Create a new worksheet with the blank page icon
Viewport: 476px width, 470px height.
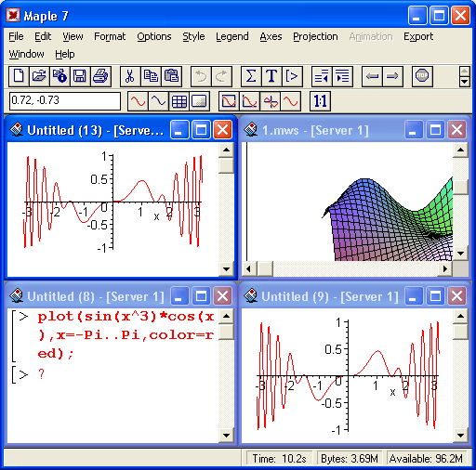point(19,76)
